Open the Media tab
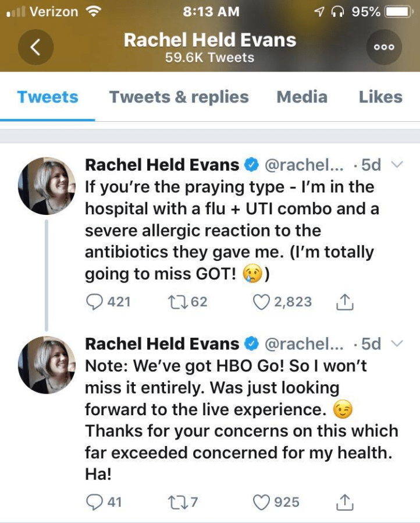The image size is (420, 523). point(302,97)
